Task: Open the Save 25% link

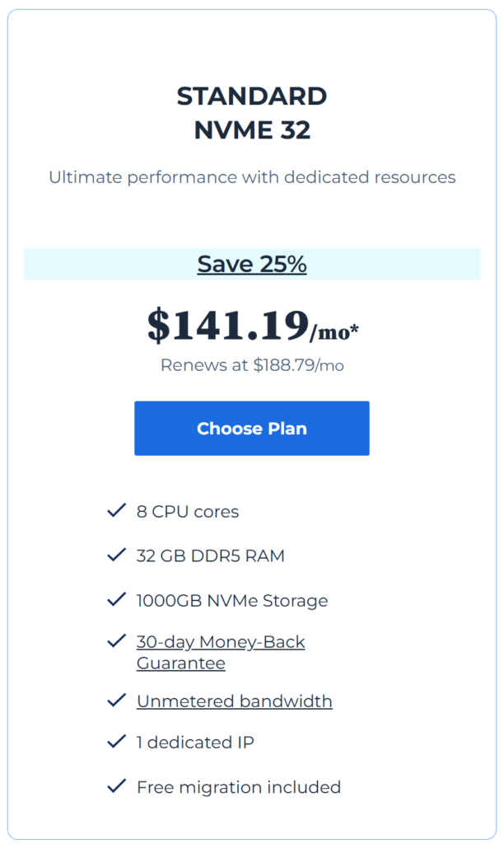Action: (x=252, y=264)
